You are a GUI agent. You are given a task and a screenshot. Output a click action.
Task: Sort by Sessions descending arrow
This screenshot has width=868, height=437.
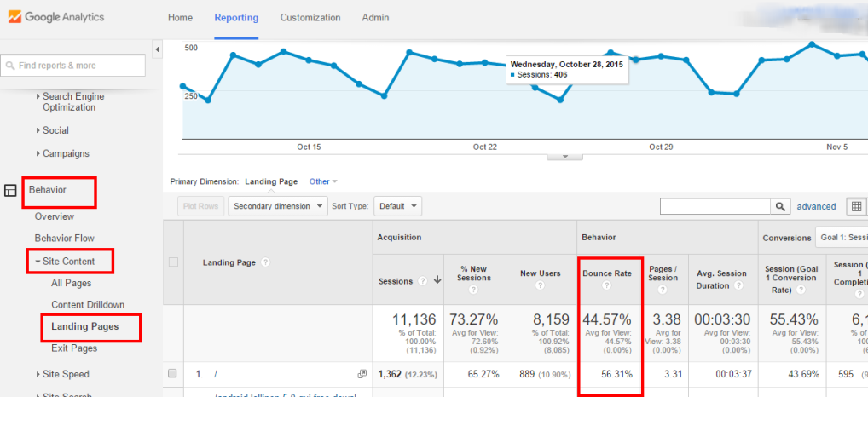point(437,280)
